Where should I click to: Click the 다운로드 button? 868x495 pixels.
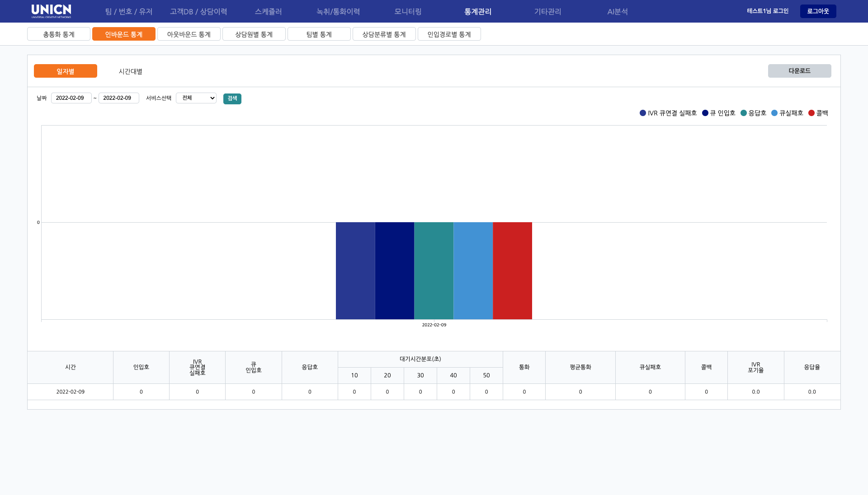799,71
